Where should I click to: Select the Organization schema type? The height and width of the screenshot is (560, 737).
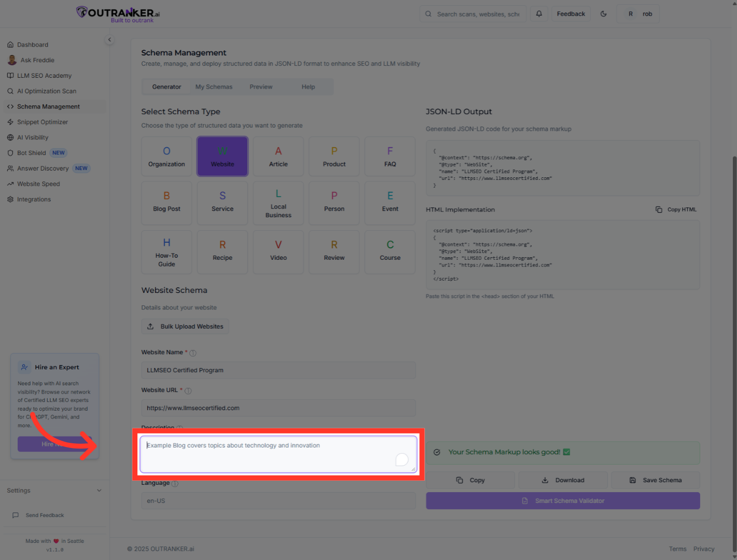[166, 156]
